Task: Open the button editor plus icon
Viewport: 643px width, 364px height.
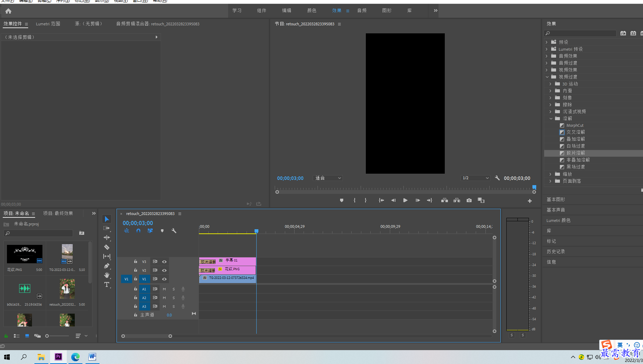Action: click(530, 201)
